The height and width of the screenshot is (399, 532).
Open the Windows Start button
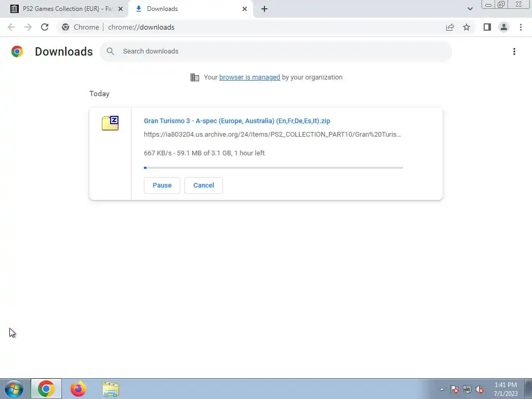[x=14, y=389]
